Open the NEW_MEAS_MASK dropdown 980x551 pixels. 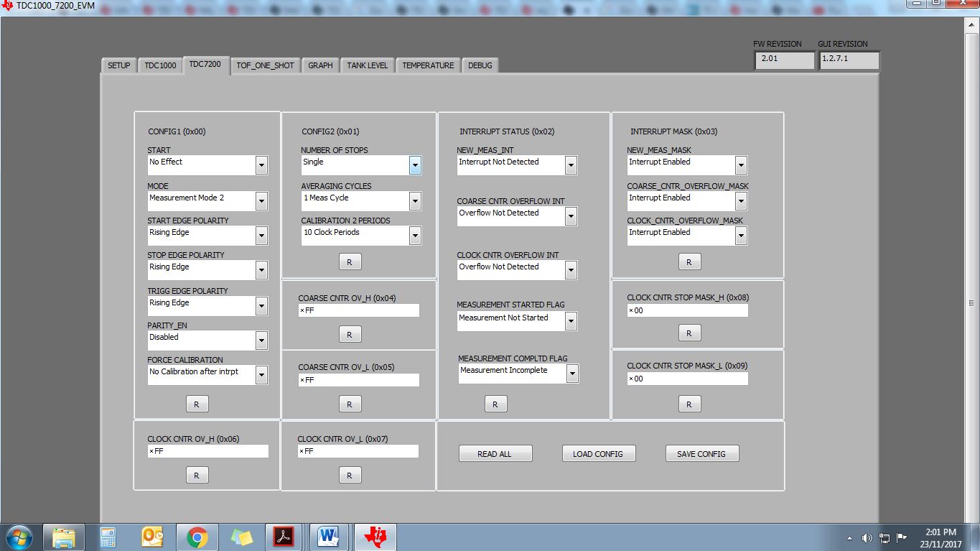click(x=741, y=165)
